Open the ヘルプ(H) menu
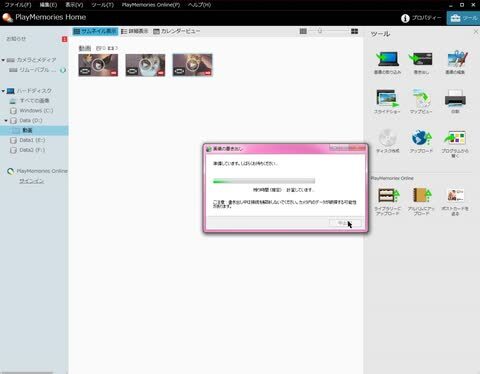The image size is (480, 374). [x=199, y=5]
